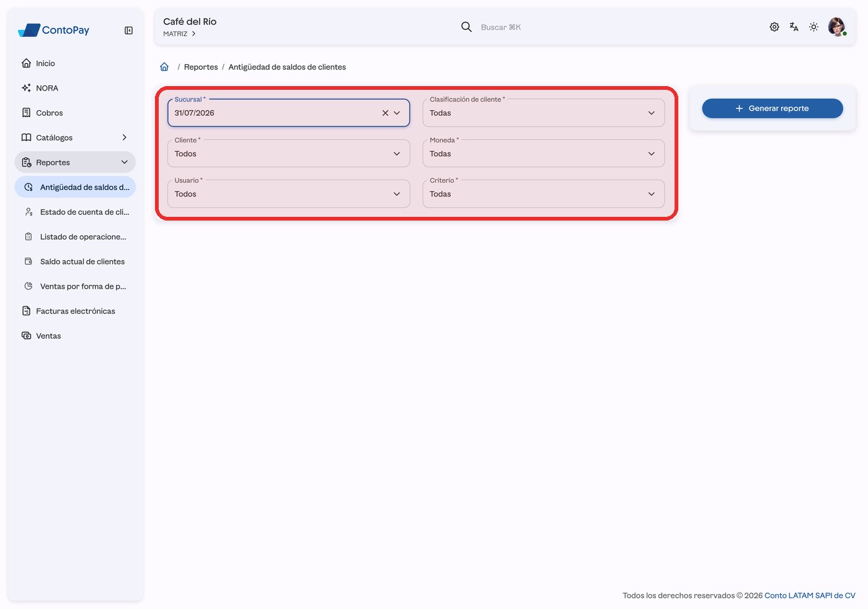Open the search magnifier icon

click(466, 27)
